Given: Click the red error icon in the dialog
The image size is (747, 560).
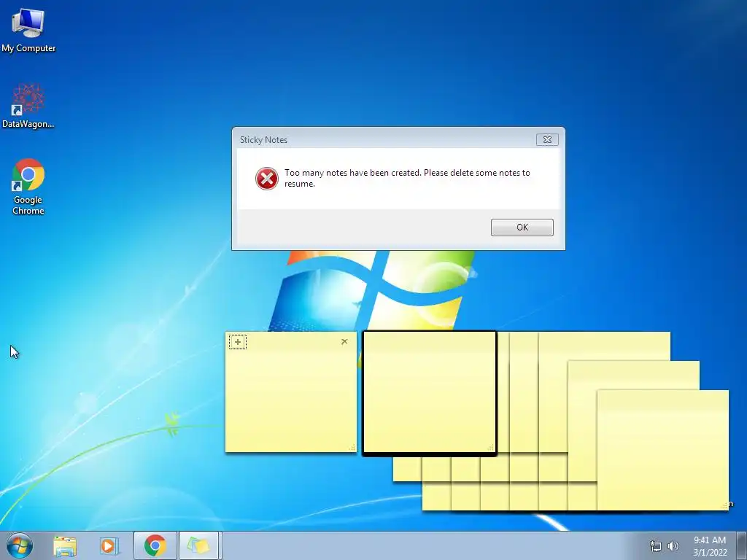Looking at the screenshot, I should pyautogui.click(x=267, y=179).
